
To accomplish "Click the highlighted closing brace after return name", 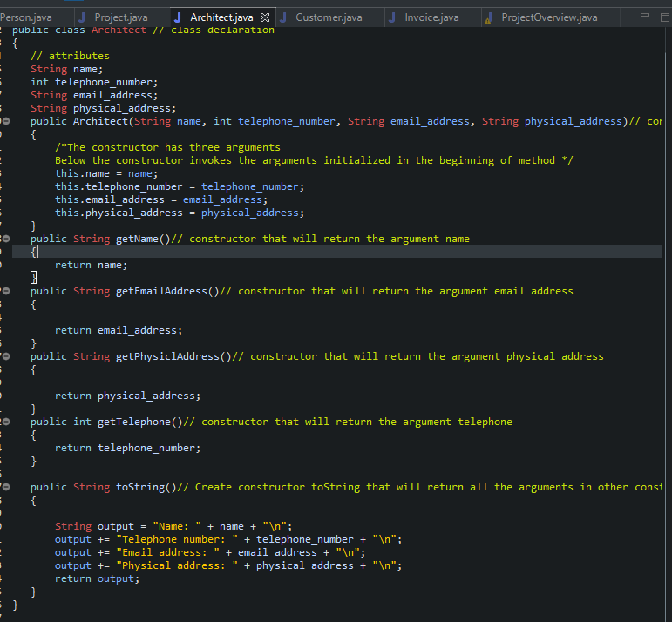I will 33,278.
